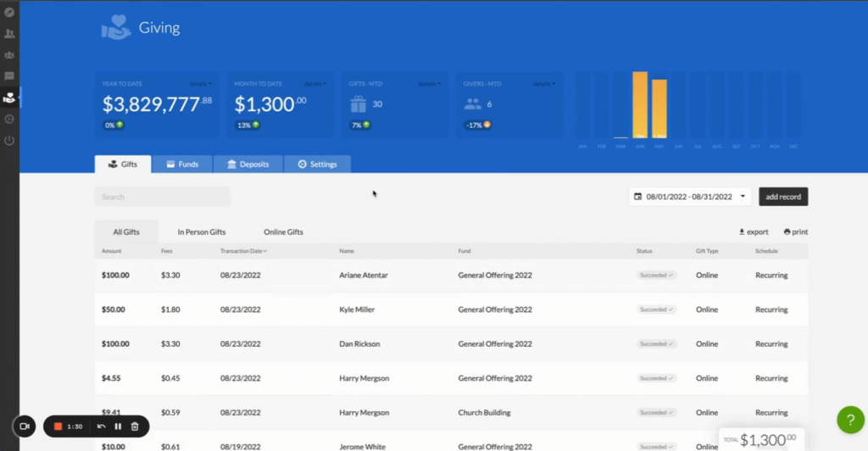Pause the screen recording
This screenshot has height=451, width=868.
click(118, 426)
